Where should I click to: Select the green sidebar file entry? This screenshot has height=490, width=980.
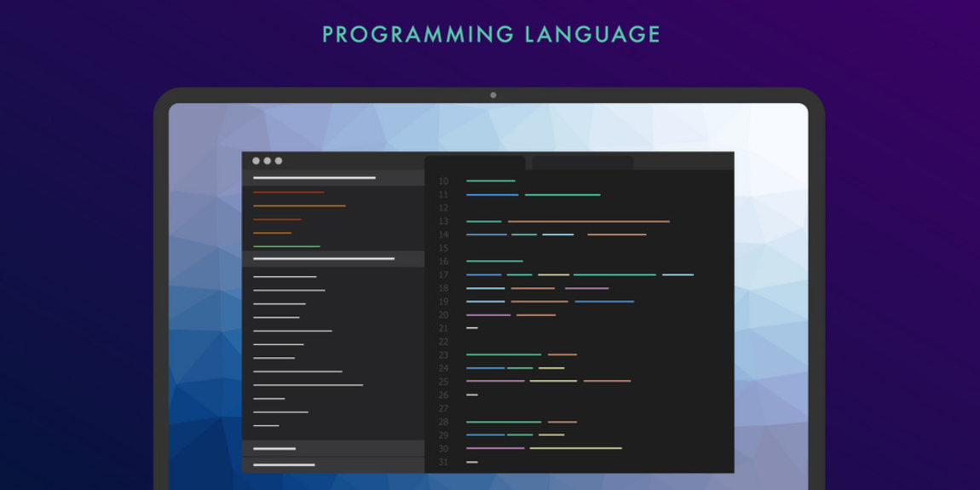pyautogui.click(x=286, y=246)
